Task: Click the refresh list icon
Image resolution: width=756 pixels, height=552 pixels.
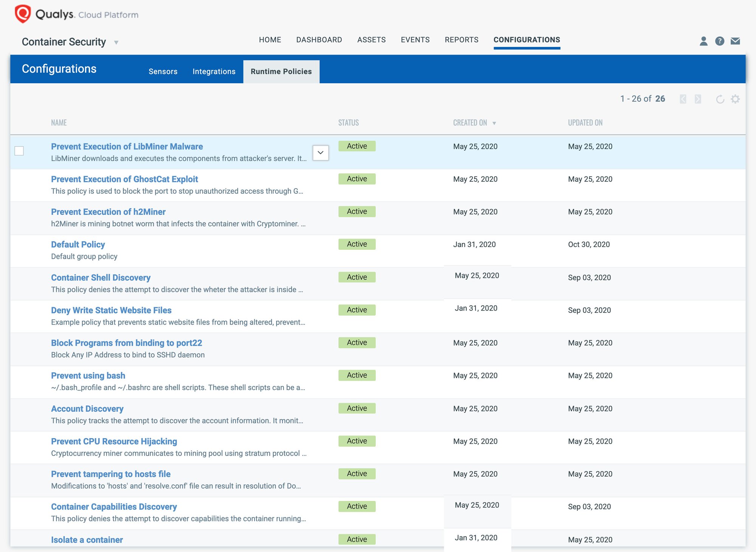Action: click(720, 99)
